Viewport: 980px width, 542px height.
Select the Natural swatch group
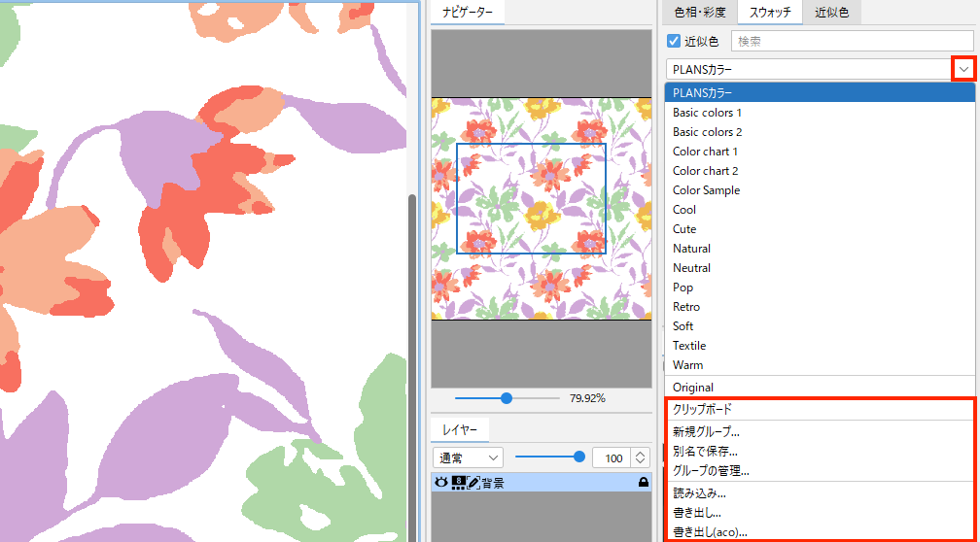coord(820,249)
